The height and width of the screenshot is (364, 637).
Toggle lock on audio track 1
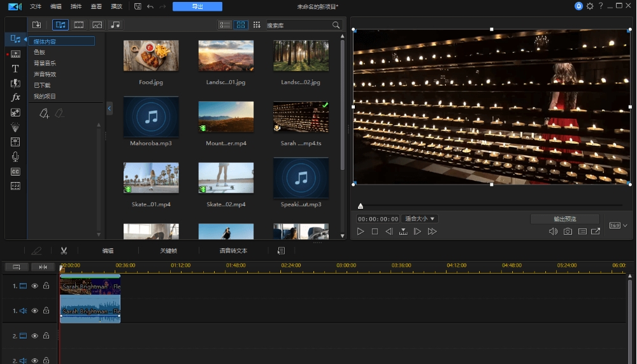point(46,311)
